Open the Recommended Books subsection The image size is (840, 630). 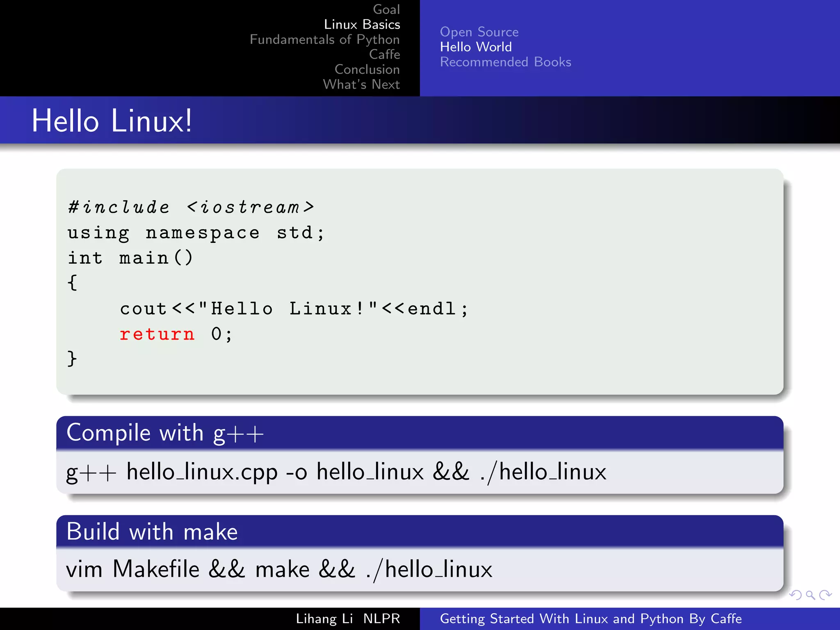pos(506,62)
